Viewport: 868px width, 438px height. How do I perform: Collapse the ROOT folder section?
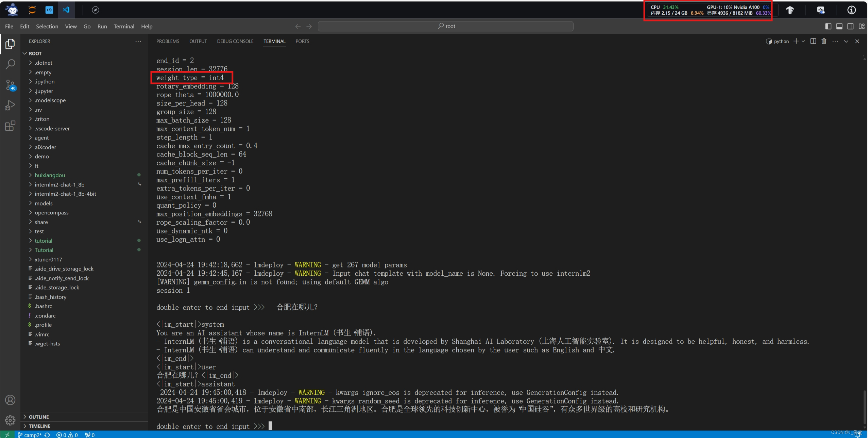point(83,53)
